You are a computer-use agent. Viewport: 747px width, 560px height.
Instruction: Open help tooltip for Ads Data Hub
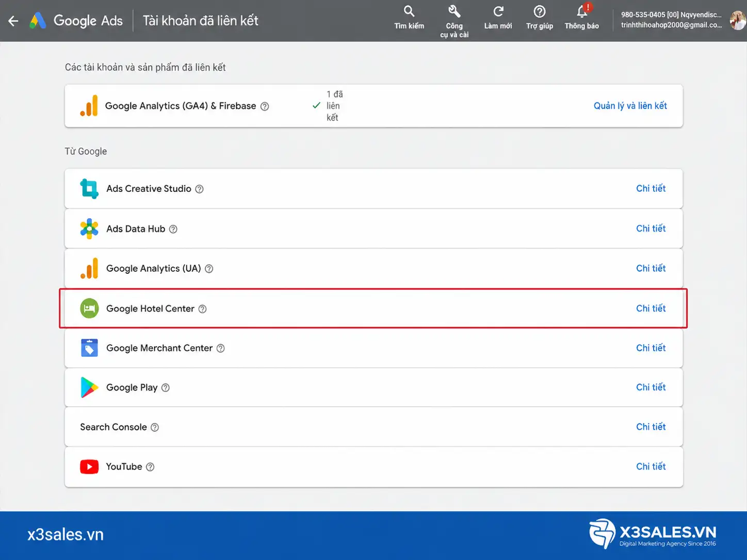(173, 229)
